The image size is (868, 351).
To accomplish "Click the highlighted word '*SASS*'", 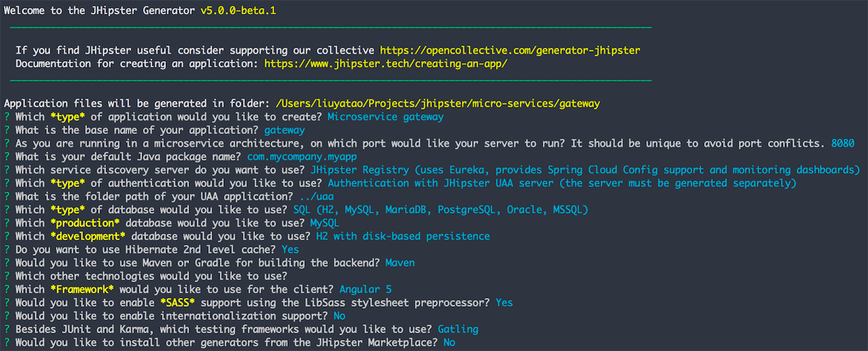I will (178, 303).
